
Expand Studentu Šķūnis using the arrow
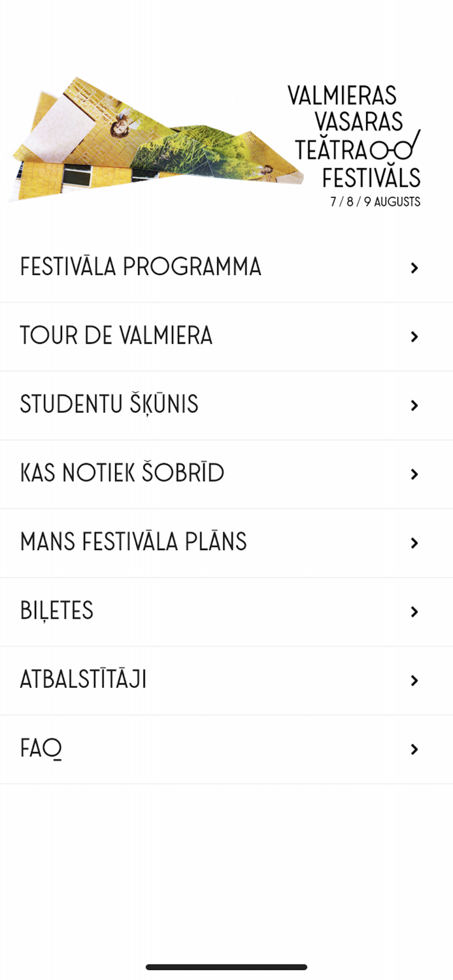click(416, 405)
